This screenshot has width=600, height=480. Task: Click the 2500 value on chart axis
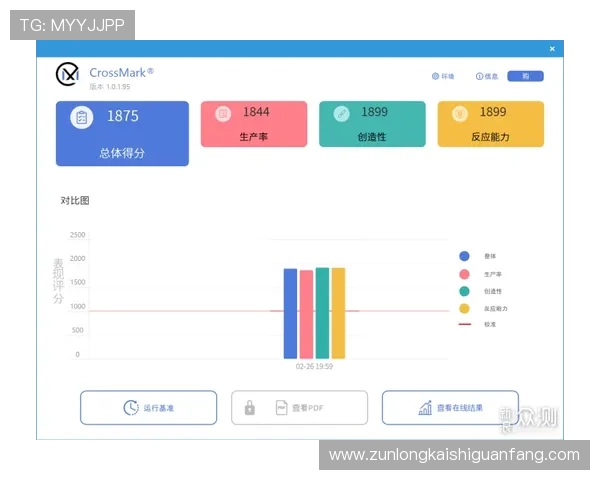(77, 235)
